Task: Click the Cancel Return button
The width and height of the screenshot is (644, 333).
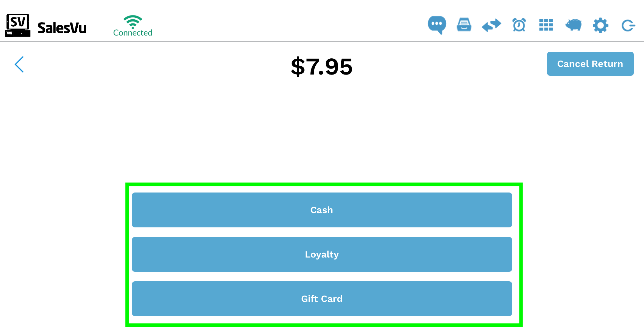Action: 590,64
